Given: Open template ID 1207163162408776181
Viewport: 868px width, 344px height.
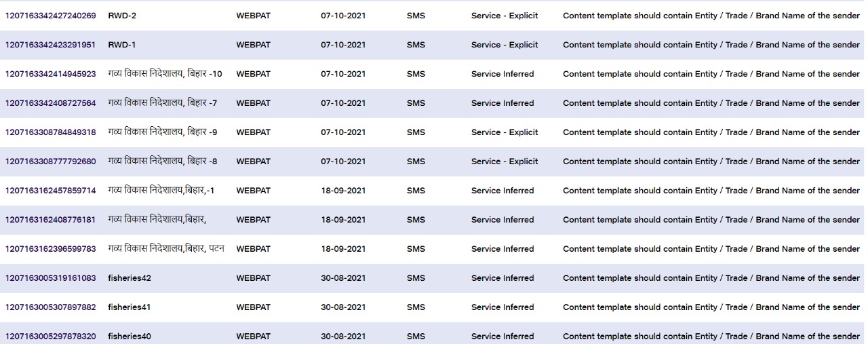Looking at the screenshot, I should [x=51, y=220].
